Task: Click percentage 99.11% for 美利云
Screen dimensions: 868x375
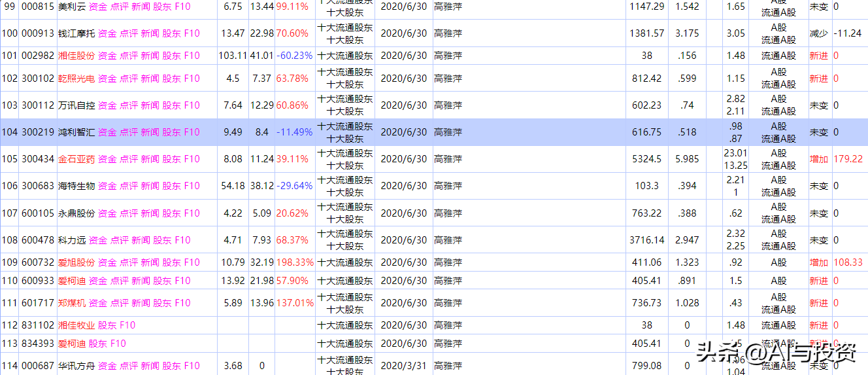Action: tap(292, 6)
